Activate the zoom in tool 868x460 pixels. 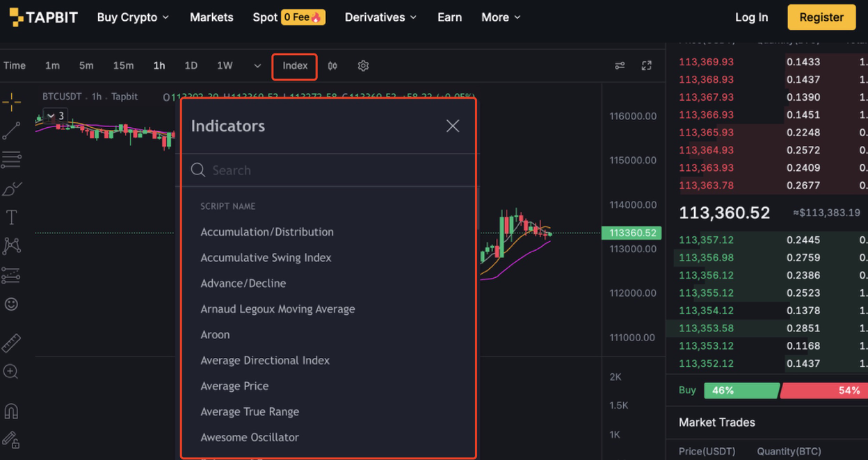pyautogui.click(x=11, y=372)
